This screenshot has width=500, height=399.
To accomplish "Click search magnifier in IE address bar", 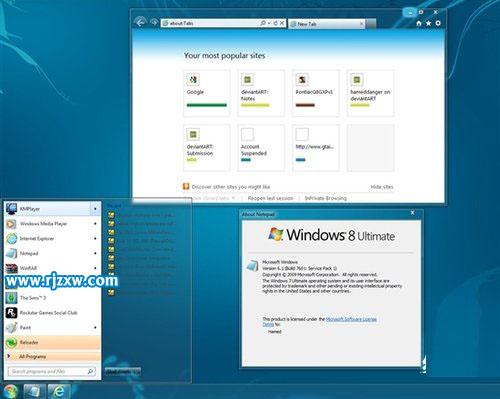I will (x=263, y=23).
